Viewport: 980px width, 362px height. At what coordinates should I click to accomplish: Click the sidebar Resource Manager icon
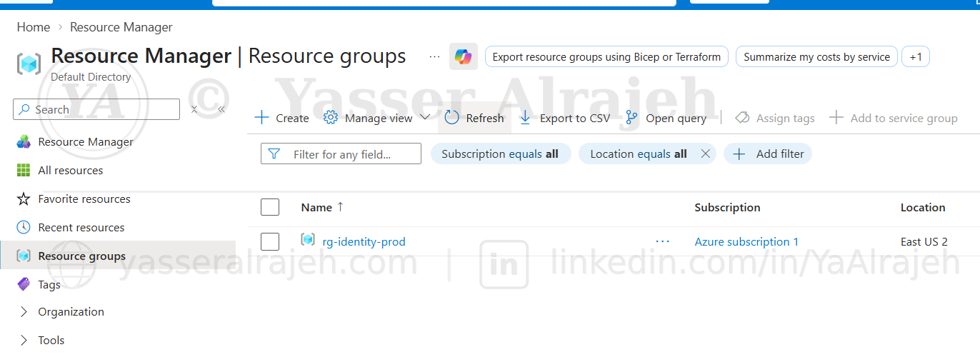click(x=24, y=141)
